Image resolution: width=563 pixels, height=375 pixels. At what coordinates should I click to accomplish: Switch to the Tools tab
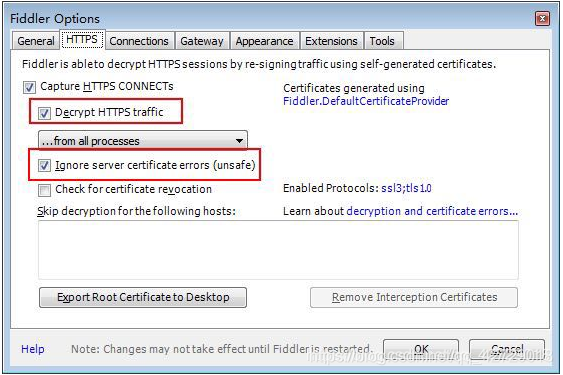click(x=382, y=41)
